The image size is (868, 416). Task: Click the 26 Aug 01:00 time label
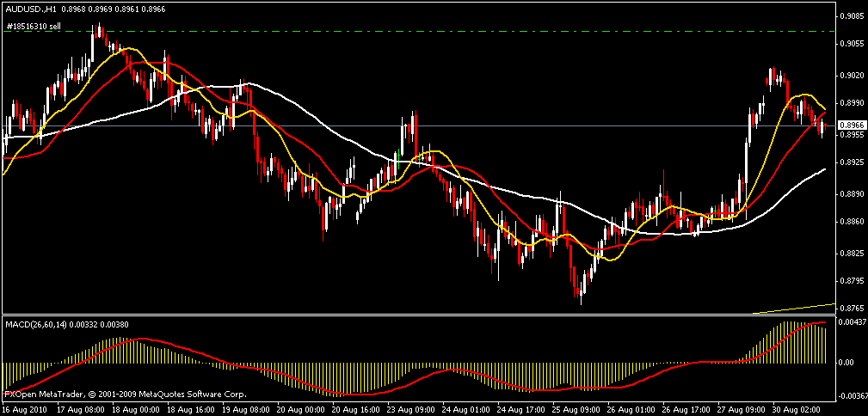tap(630, 411)
